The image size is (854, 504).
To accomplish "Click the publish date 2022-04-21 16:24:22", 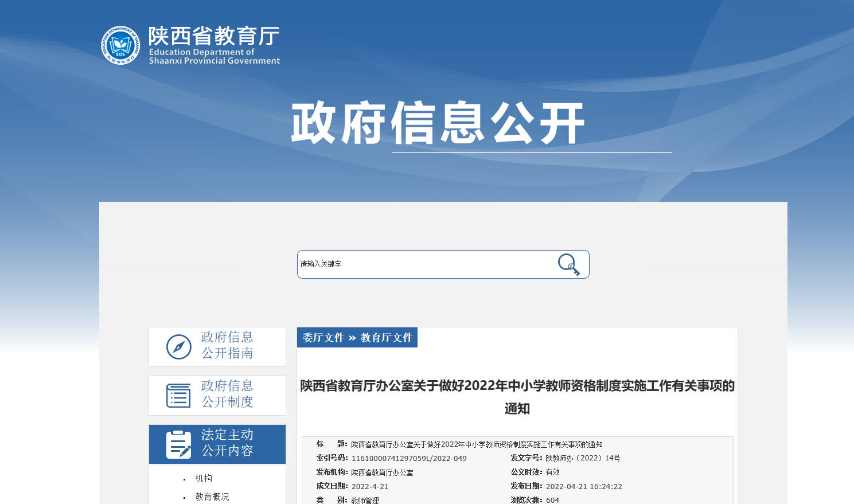I will (x=584, y=486).
